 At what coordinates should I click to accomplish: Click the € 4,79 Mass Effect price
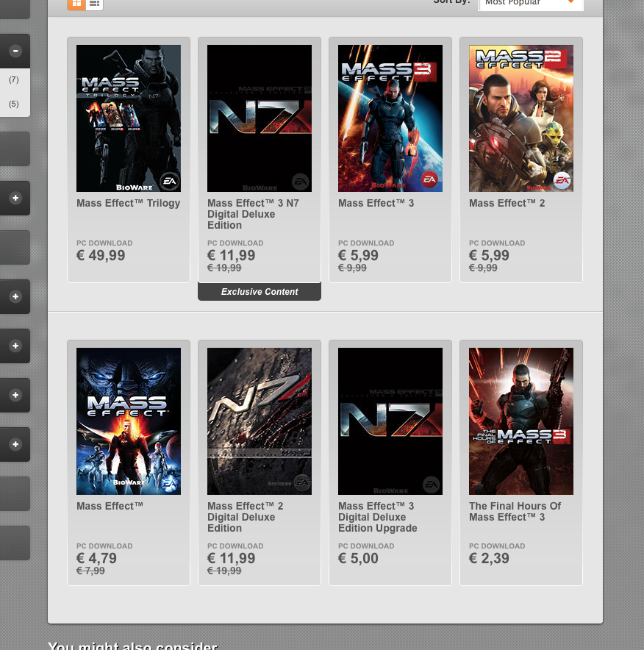pos(96,558)
